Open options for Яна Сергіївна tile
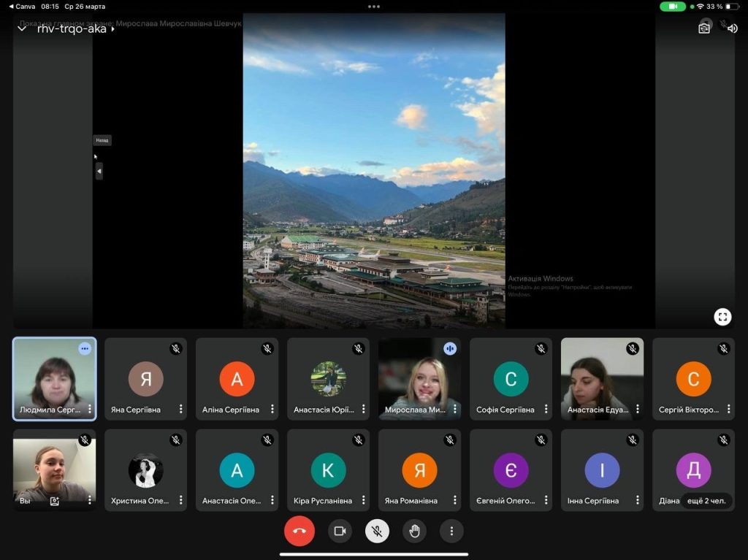Screen dimensions: 748x560 [x=181, y=410]
